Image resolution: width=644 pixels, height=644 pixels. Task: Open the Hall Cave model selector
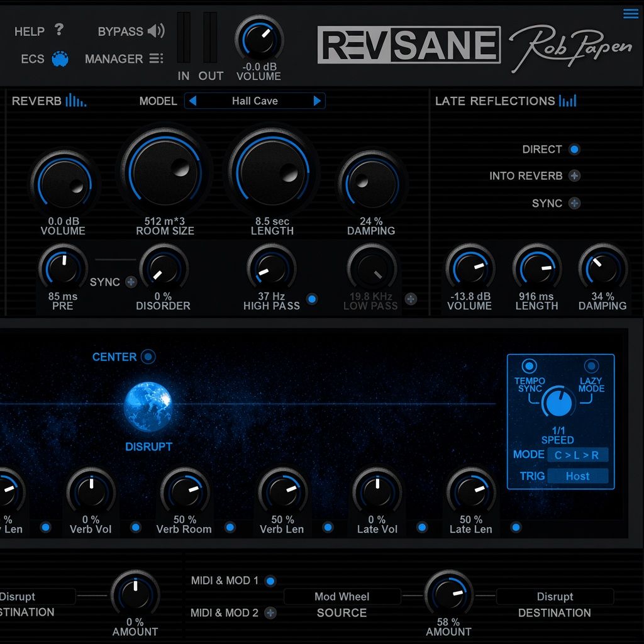[255, 101]
